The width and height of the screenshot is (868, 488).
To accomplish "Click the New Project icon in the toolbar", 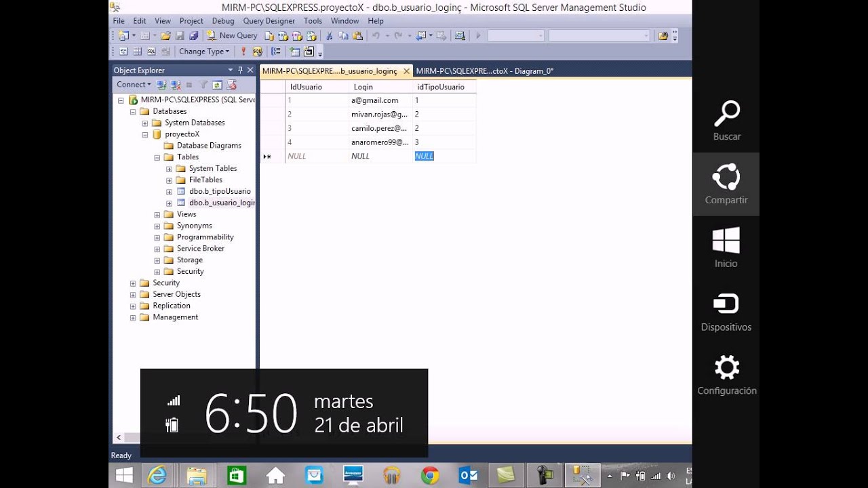I will [x=123, y=35].
